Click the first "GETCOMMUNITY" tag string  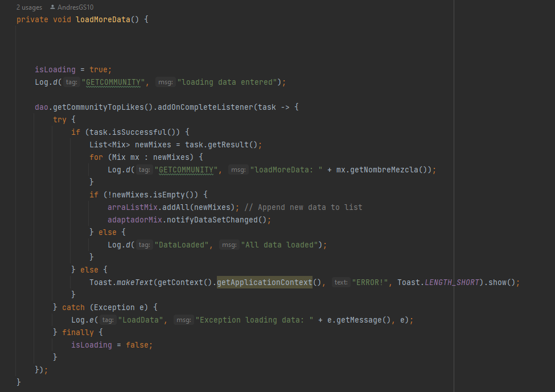(113, 82)
